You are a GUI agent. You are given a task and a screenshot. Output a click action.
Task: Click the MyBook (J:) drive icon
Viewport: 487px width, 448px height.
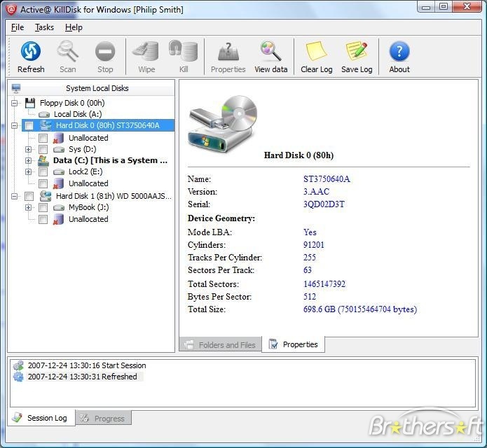(59, 208)
